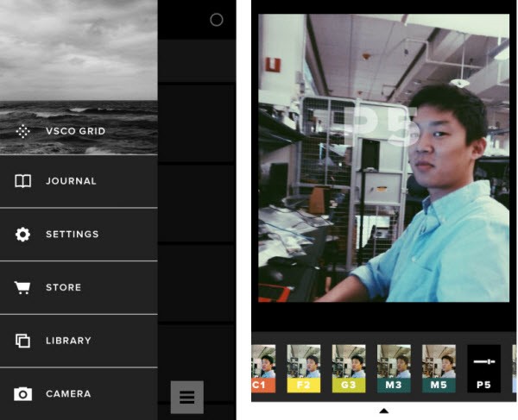Tap the VSCO Grid dotted diamond icon

23,132
